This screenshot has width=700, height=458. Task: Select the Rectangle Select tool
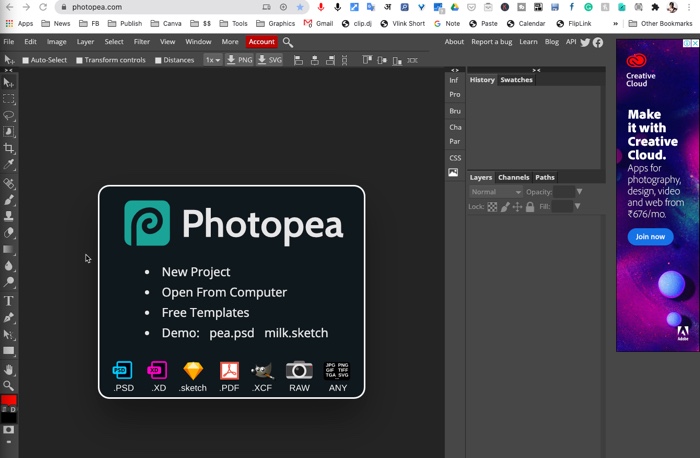[x=8, y=99]
